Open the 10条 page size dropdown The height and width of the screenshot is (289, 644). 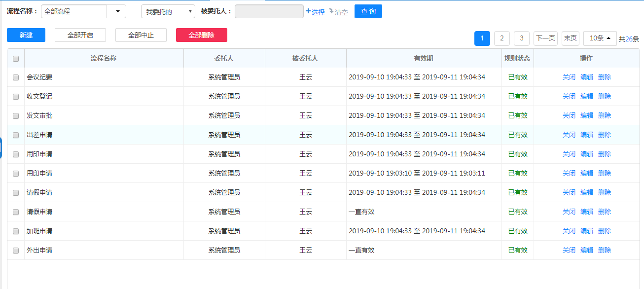pyautogui.click(x=600, y=38)
